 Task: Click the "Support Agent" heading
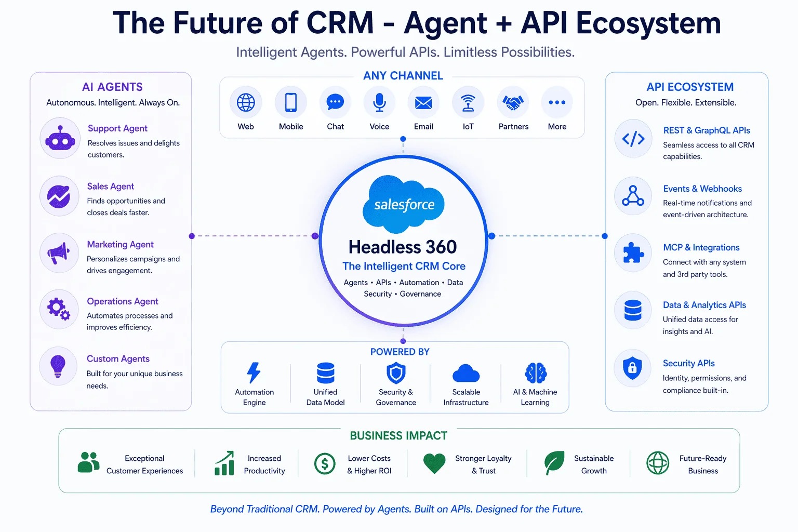pyautogui.click(x=117, y=128)
